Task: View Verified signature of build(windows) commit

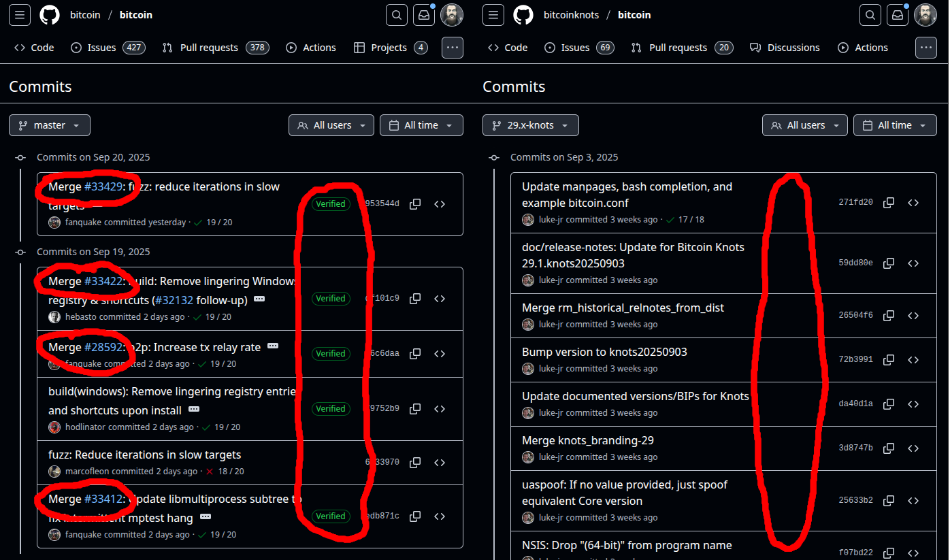Action: click(x=330, y=409)
